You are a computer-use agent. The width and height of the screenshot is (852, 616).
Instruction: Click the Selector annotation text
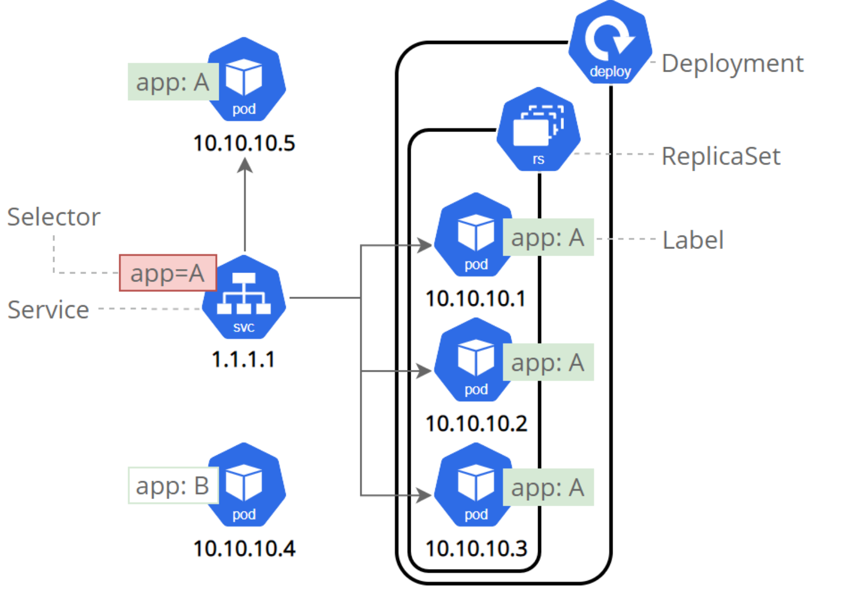click(x=54, y=217)
